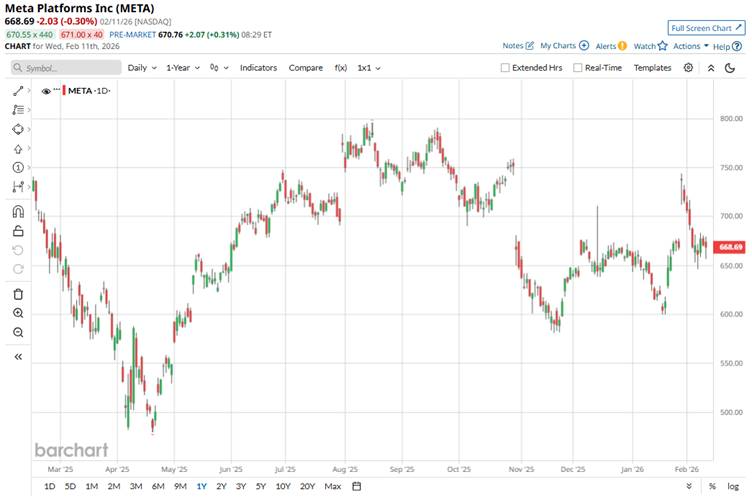
Task: Switch to the 5Y time range
Action: tap(260, 486)
